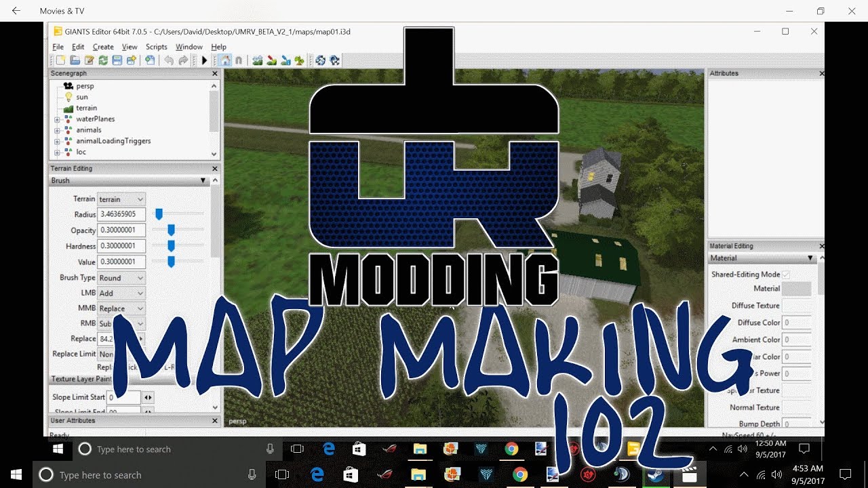Click the Hardness slider handle
This screenshot has height=488, width=868.
pyautogui.click(x=171, y=245)
